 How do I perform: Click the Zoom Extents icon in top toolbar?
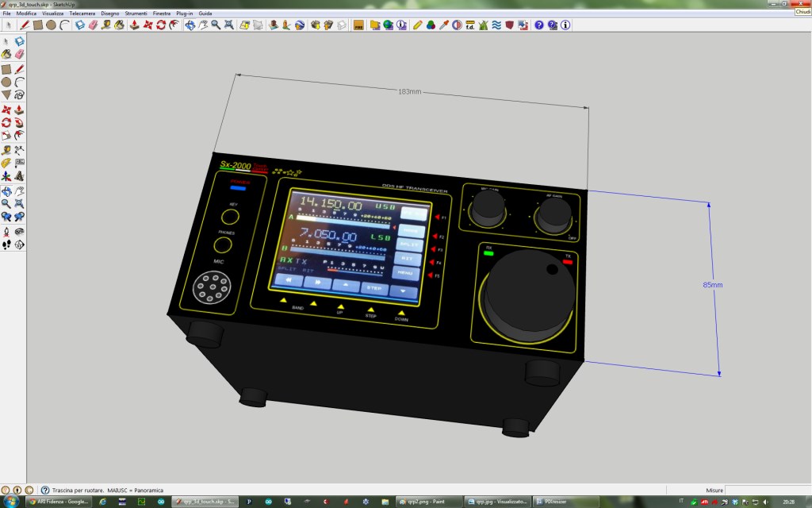[x=228, y=25]
